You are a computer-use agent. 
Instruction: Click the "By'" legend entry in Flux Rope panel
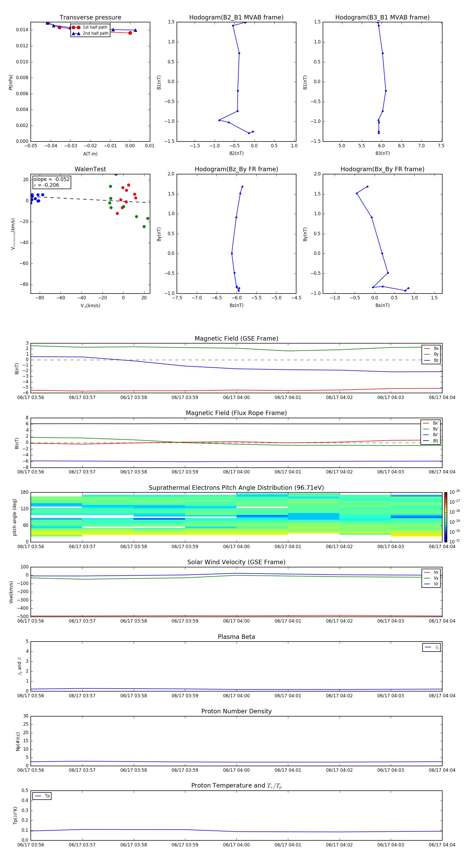[x=431, y=429]
